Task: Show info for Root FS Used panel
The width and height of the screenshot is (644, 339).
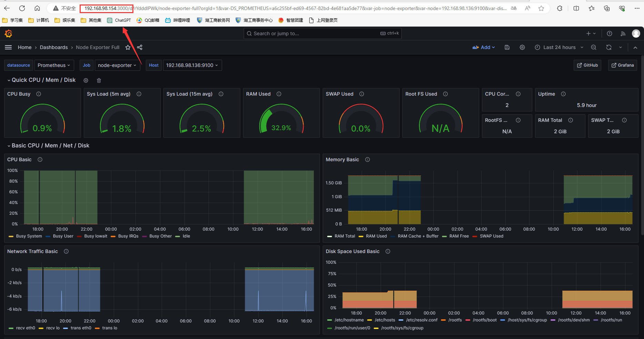Action: [445, 94]
